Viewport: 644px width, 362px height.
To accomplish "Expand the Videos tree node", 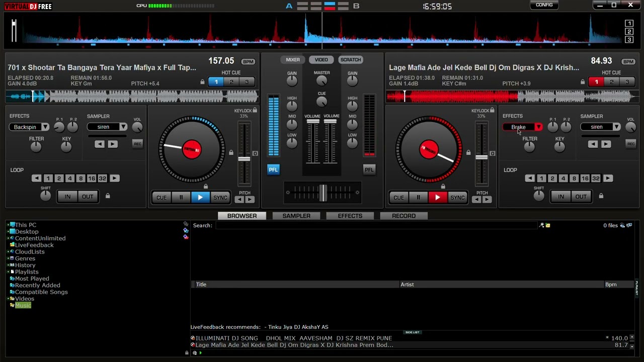I will pos(8,299).
